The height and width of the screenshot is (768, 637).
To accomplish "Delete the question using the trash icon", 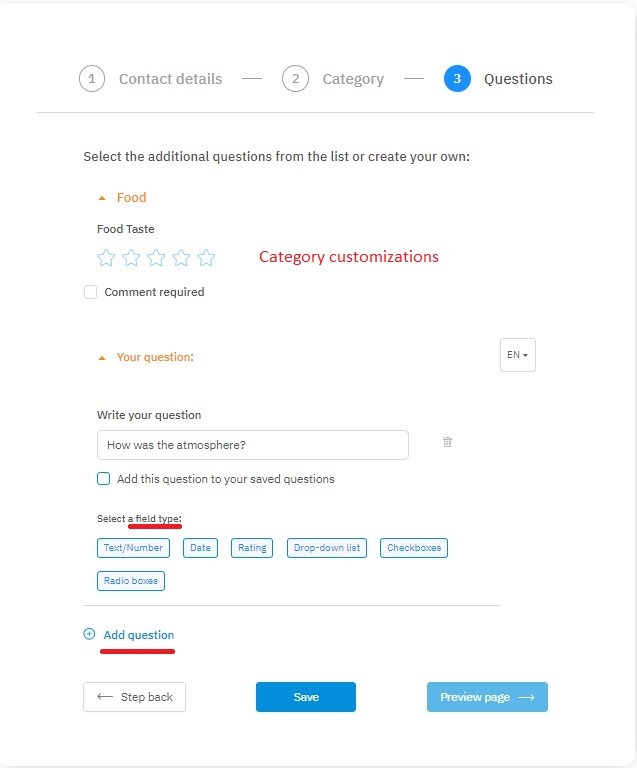I will [x=447, y=442].
